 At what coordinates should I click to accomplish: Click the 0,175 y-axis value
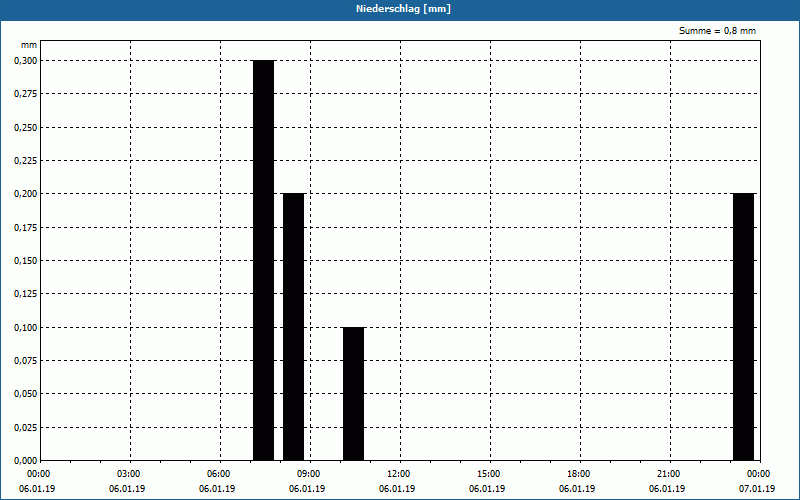(26, 228)
